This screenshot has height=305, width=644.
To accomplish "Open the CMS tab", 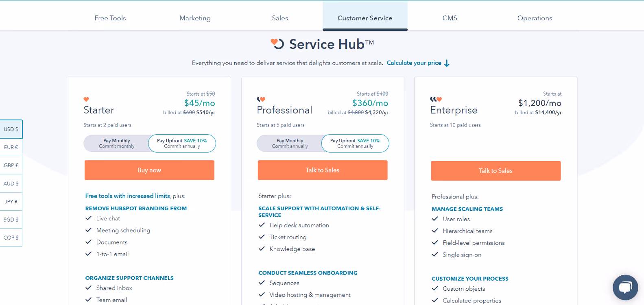I will tap(450, 18).
